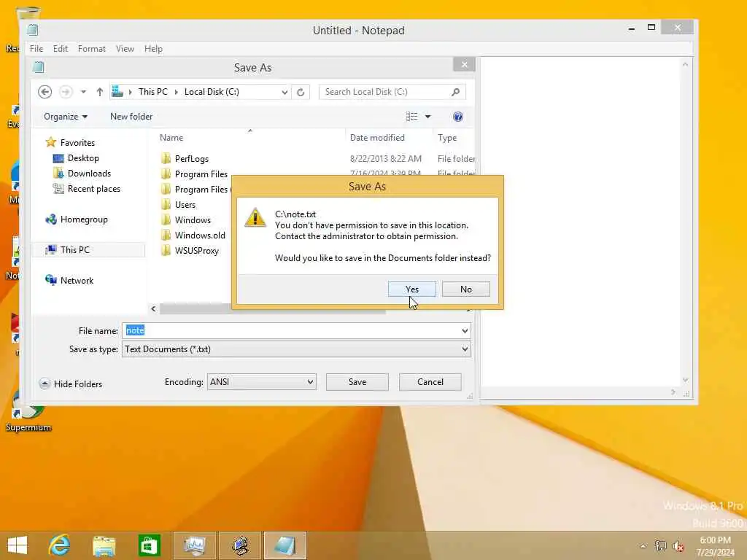Refresh the Local Disk (C:) listing
747x560 pixels.
point(301,92)
